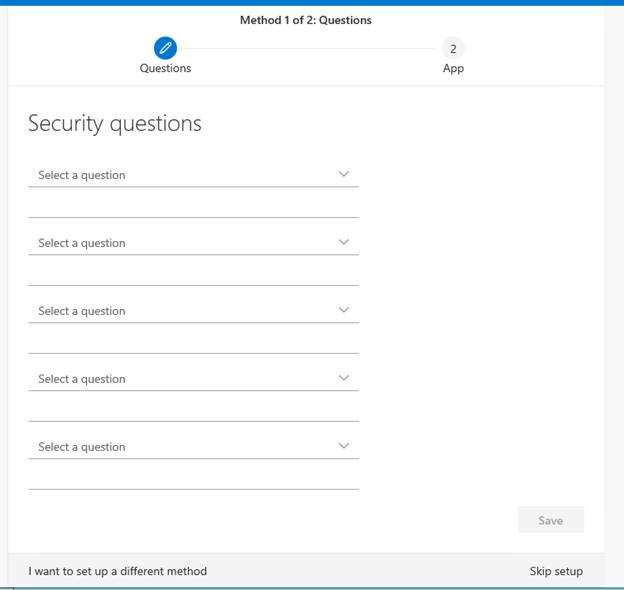This screenshot has height=590, width=624.
Task: Click the answer field under the fifth question
Action: [193, 478]
